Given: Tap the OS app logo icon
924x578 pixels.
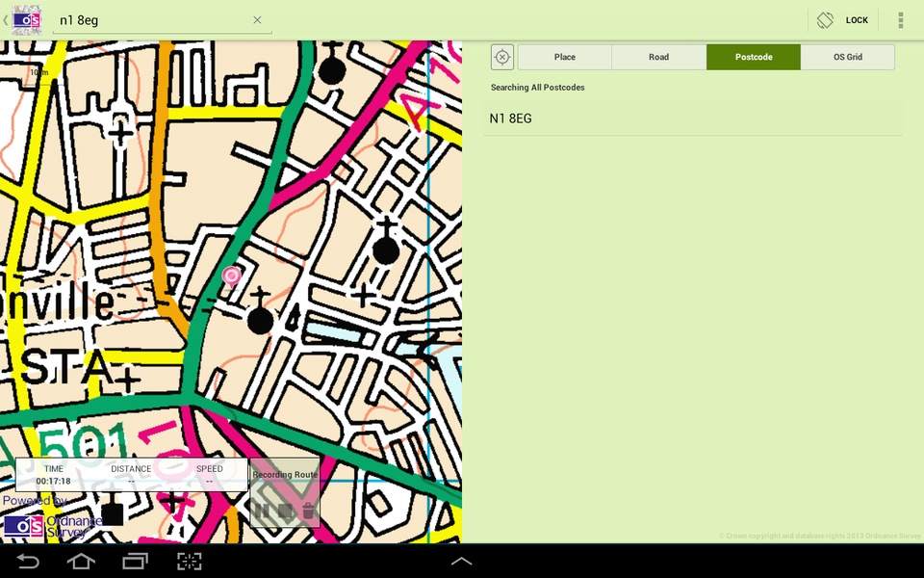Looking at the screenshot, I should tap(27, 20).
